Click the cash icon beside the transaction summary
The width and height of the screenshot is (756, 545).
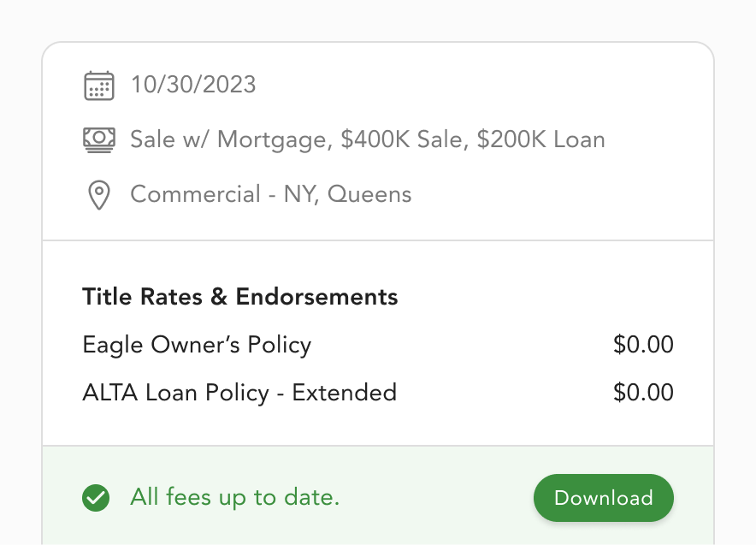99,139
